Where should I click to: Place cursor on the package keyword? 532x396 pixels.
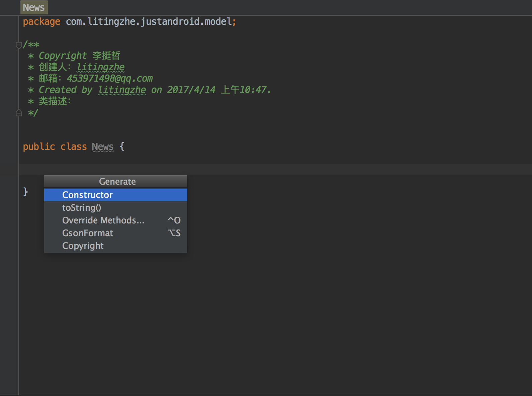click(41, 22)
